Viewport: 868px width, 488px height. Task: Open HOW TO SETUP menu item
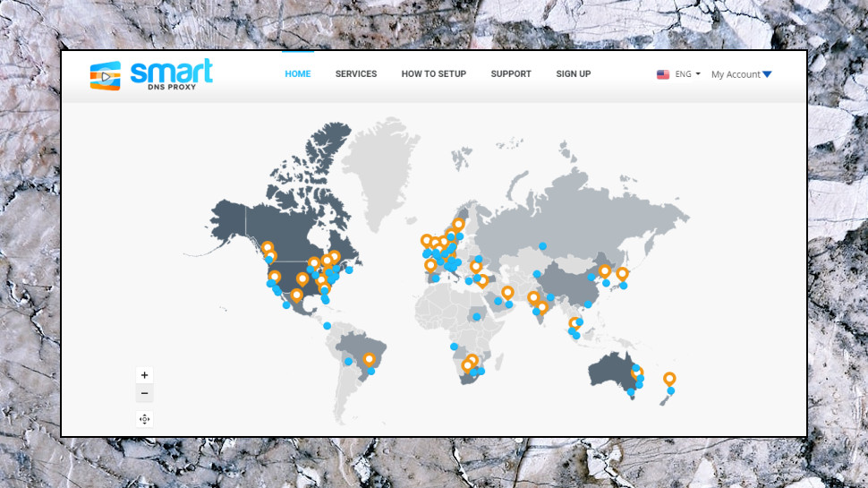point(433,74)
